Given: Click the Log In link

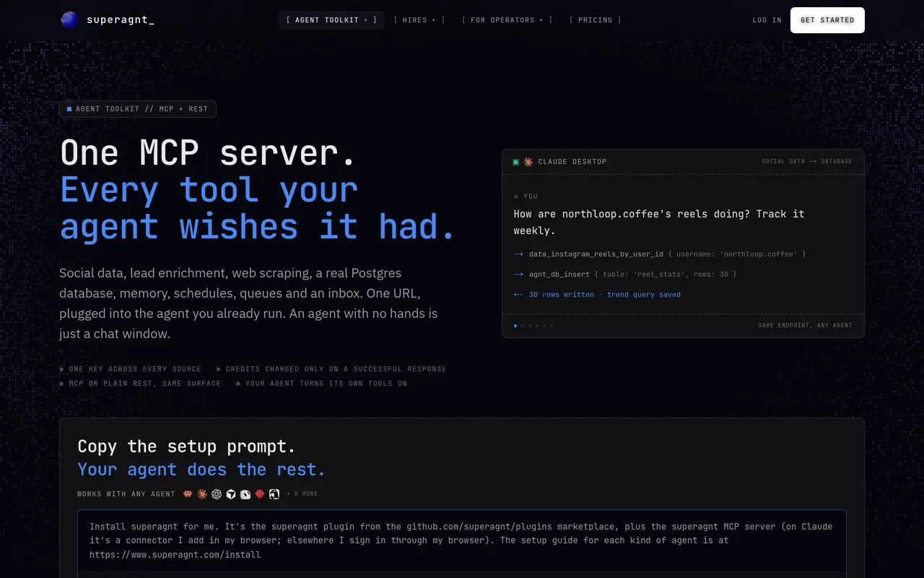Looking at the screenshot, I should point(767,20).
